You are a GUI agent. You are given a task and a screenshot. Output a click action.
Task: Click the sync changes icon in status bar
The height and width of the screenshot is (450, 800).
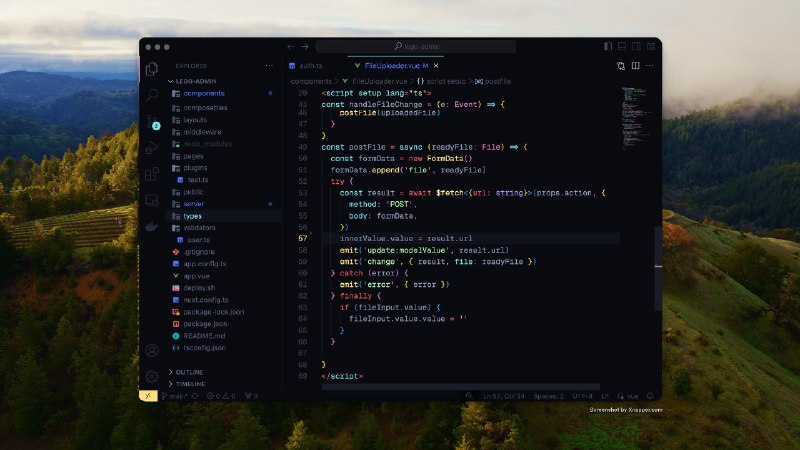[x=195, y=396]
